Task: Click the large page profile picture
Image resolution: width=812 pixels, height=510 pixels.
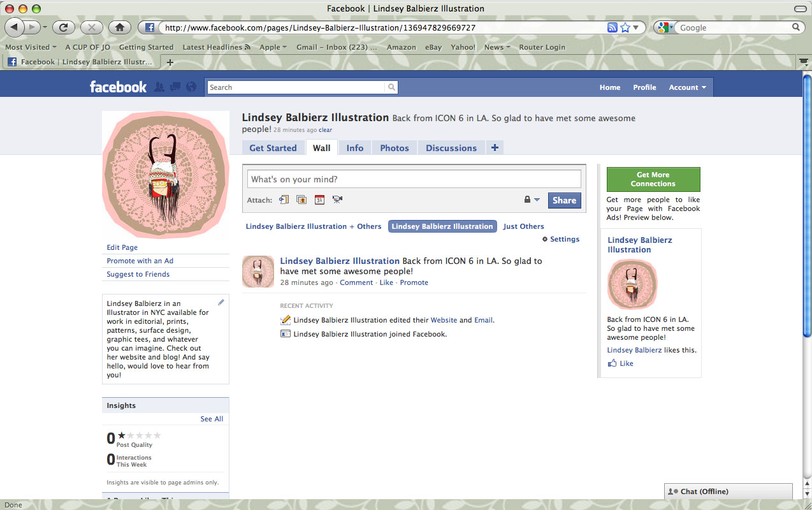Action: tap(166, 175)
